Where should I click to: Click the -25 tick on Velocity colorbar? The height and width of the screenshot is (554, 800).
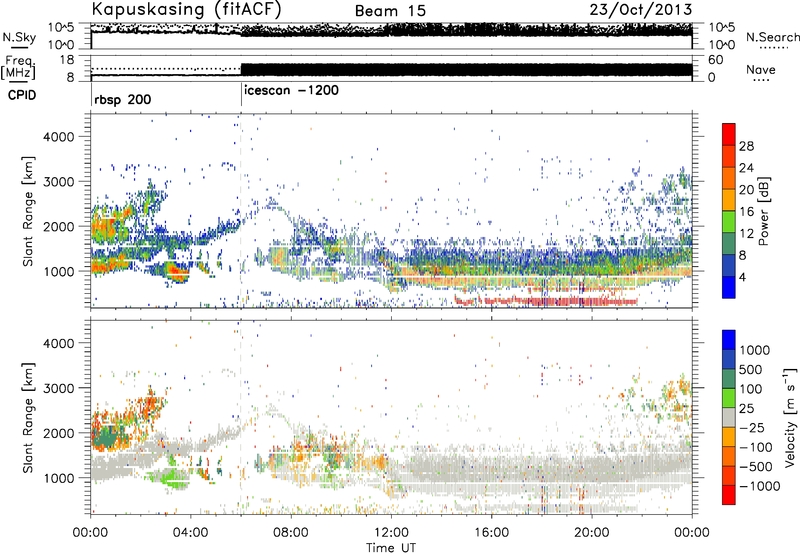point(753,427)
